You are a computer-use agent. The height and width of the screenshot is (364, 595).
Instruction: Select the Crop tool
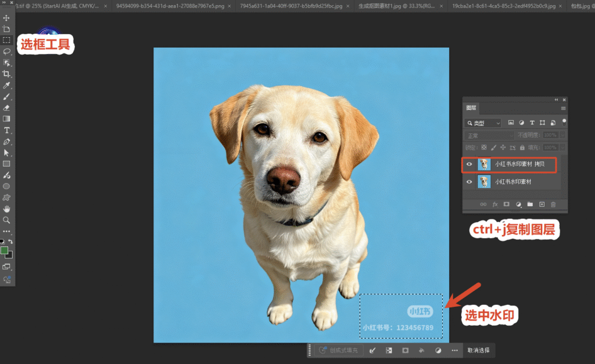point(6,74)
